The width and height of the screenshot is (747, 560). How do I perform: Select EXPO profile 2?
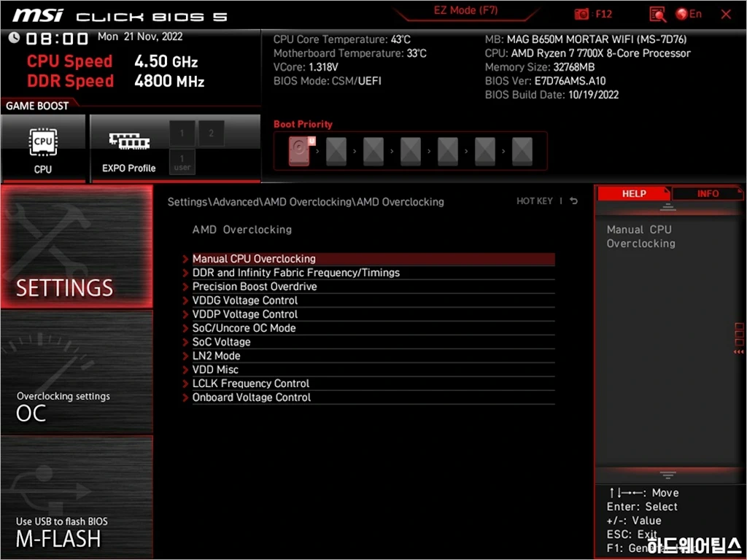click(x=211, y=133)
